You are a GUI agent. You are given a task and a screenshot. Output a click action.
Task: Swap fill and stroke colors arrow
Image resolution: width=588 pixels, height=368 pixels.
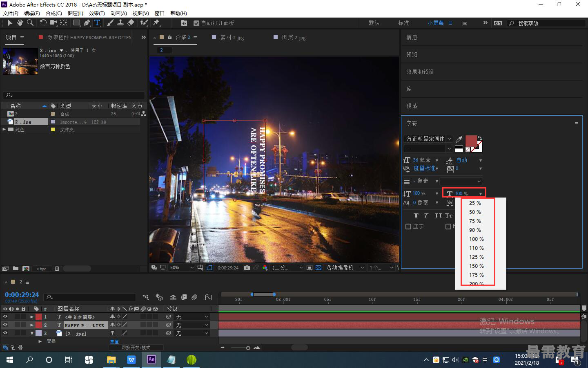point(480,138)
